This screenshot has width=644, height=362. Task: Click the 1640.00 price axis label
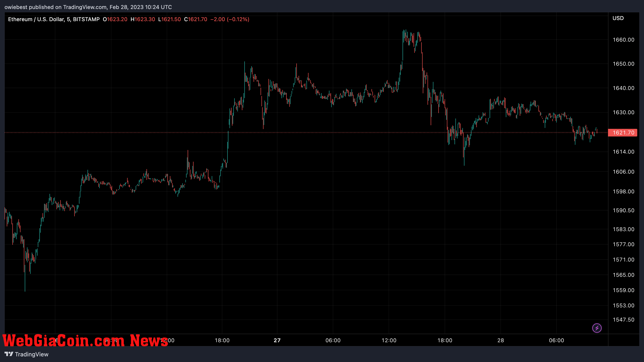[624, 88]
